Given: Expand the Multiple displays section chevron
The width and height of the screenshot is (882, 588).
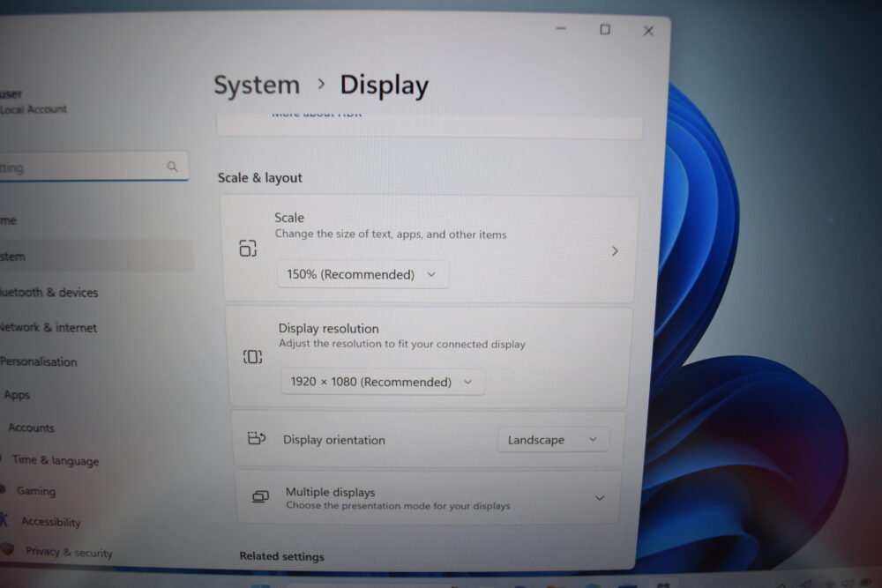Looking at the screenshot, I should [x=600, y=498].
